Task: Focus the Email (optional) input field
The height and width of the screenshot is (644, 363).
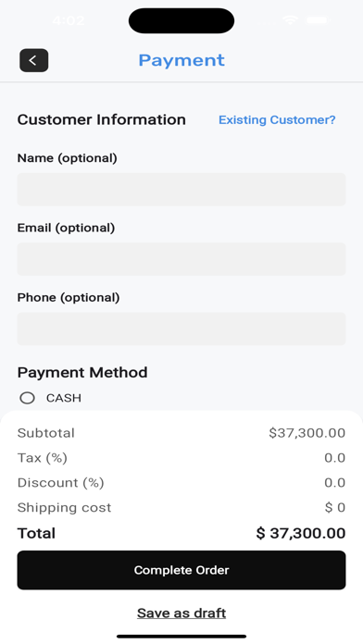Action: click(181, 259)
